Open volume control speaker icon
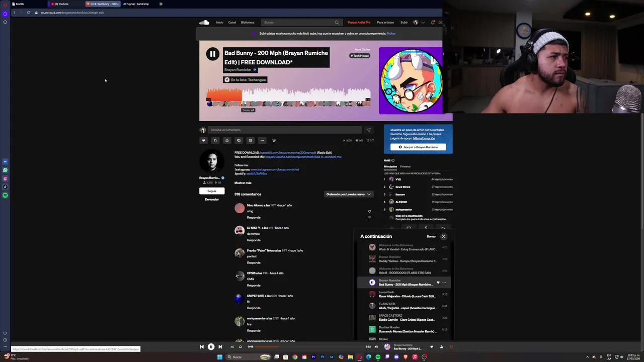 (x=376, y=346)
